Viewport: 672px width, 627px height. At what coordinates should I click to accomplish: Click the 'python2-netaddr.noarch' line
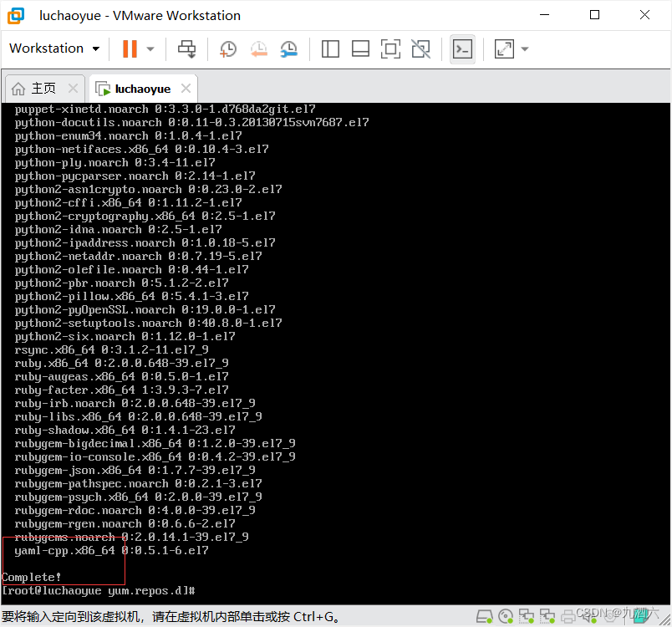139,257
